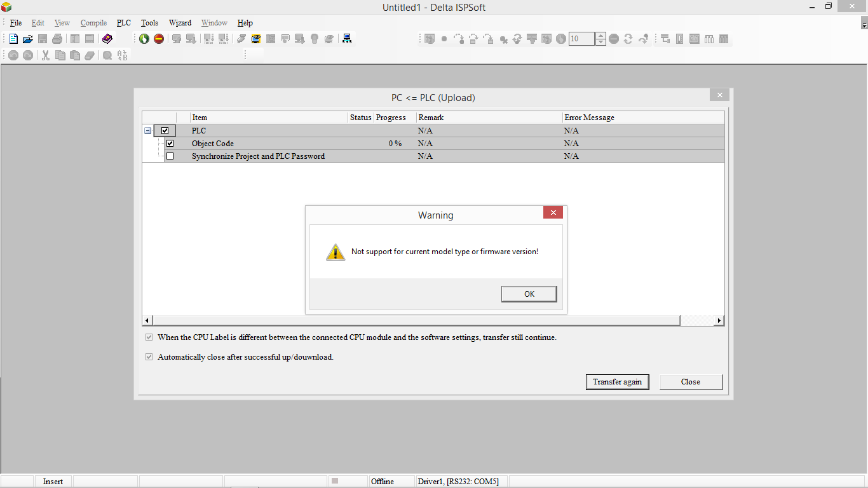Click the Progress column header
The width and height of the screenshot is (868, 488).
[395, 118]
